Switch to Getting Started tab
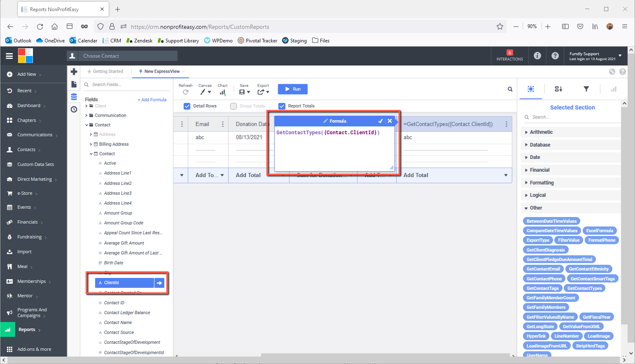 point(105,71)
